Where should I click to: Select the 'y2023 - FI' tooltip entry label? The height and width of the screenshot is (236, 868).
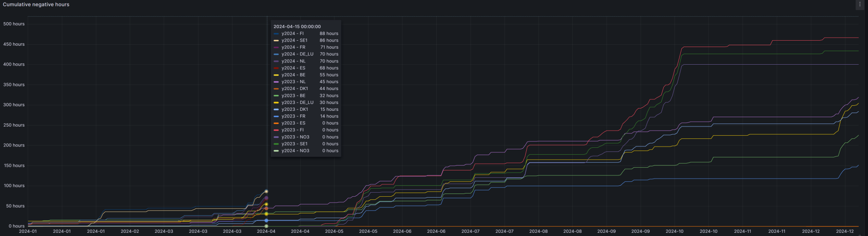pyautogui.click(x=292, y=130)
